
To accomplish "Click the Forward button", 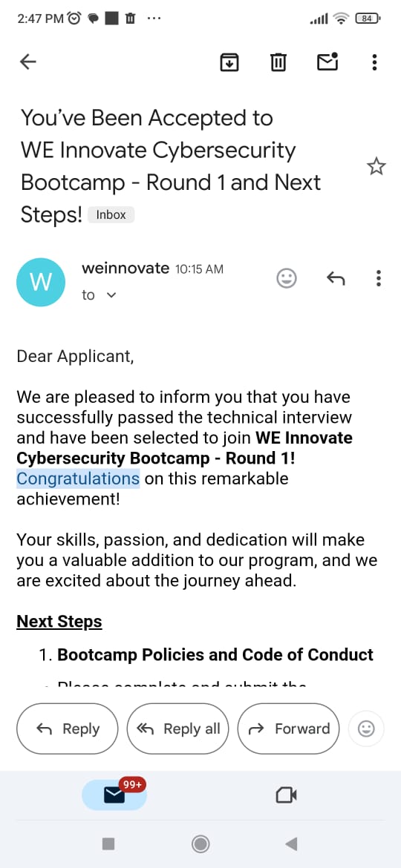I will point(288,729).
